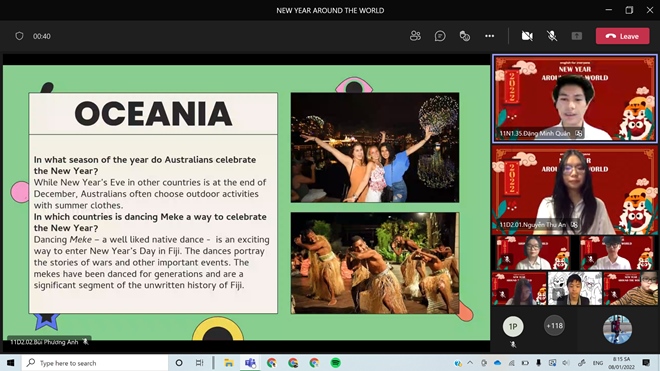The width and height of the screenshot is (660, 371).
Task: Leave the meeting
Action: point(623,36)
